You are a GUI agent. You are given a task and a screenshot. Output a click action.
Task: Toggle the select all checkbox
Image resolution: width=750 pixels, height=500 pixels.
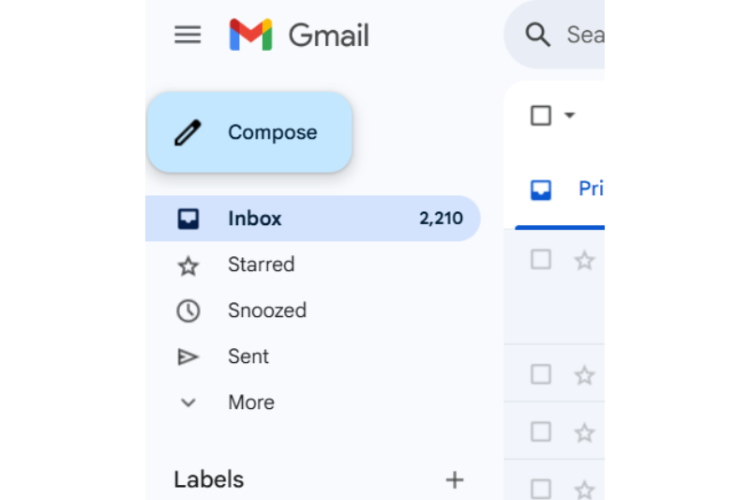(541, 116)
